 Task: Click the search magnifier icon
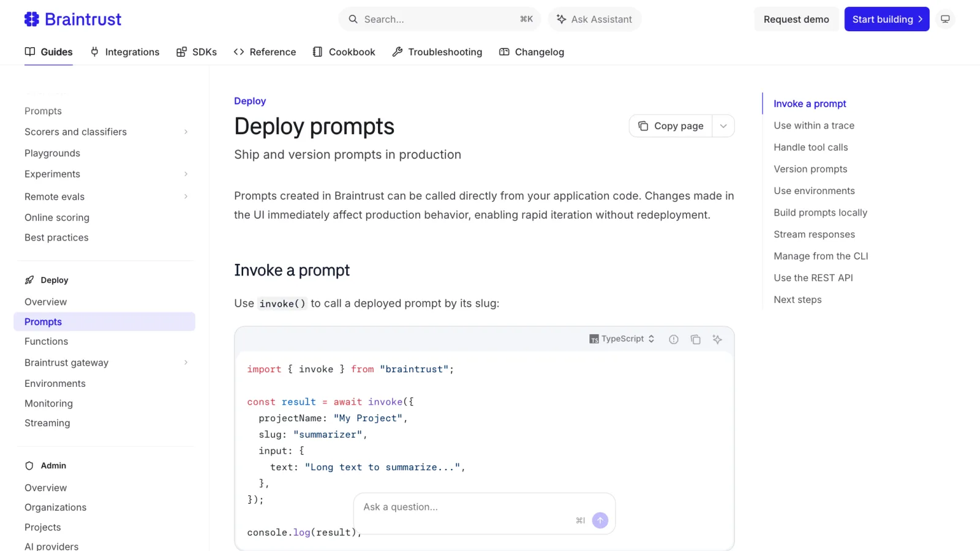click(x=353, y=20)
